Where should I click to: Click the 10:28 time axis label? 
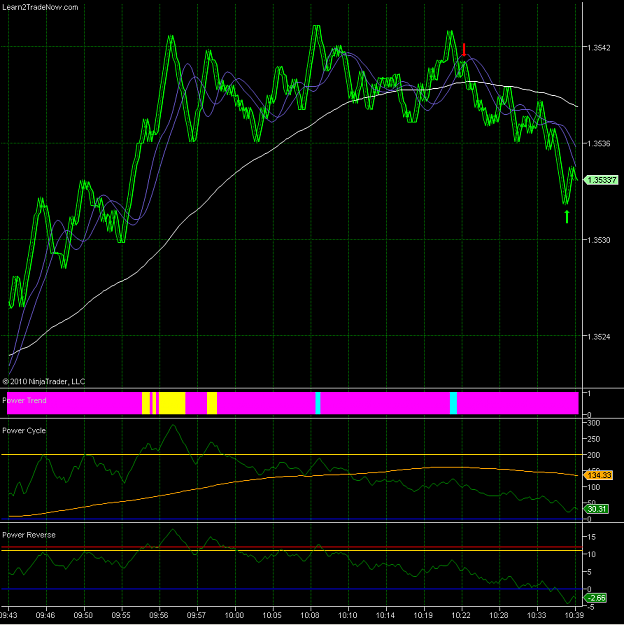click(x=499, y=615)
